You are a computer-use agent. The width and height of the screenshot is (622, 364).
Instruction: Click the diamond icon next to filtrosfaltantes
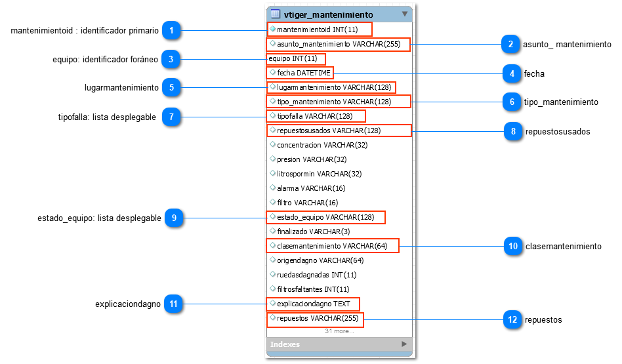272,289
